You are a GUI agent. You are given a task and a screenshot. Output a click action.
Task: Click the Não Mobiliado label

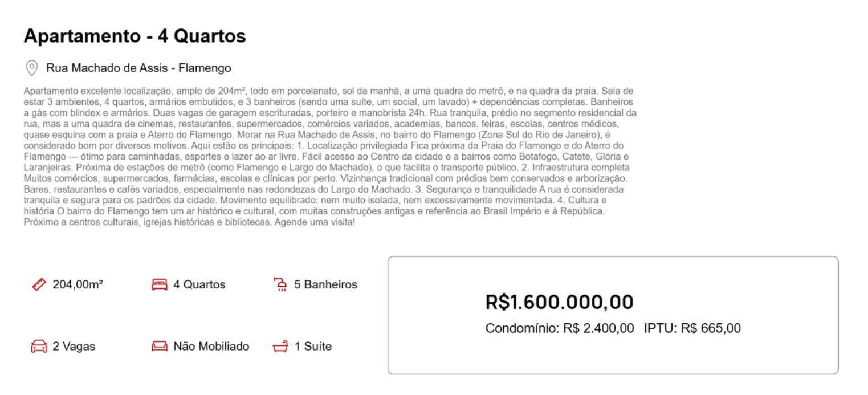(x=211, y=347)
